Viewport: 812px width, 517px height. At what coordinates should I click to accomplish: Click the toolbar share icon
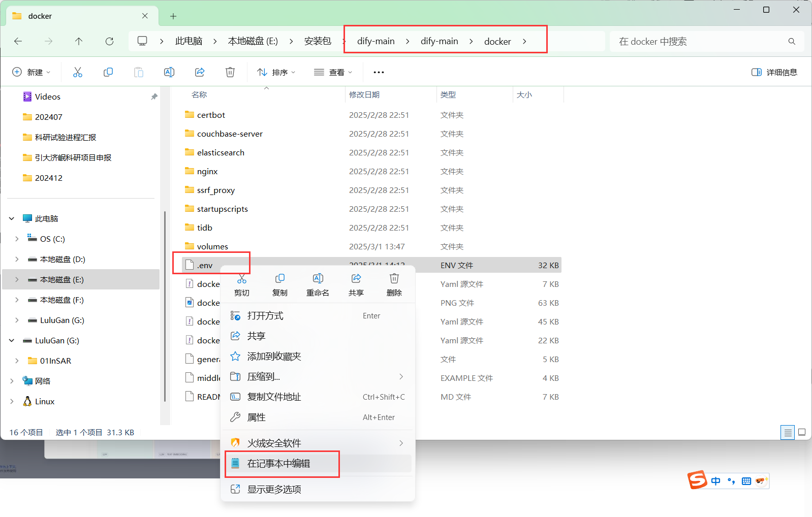coord(200,72)
